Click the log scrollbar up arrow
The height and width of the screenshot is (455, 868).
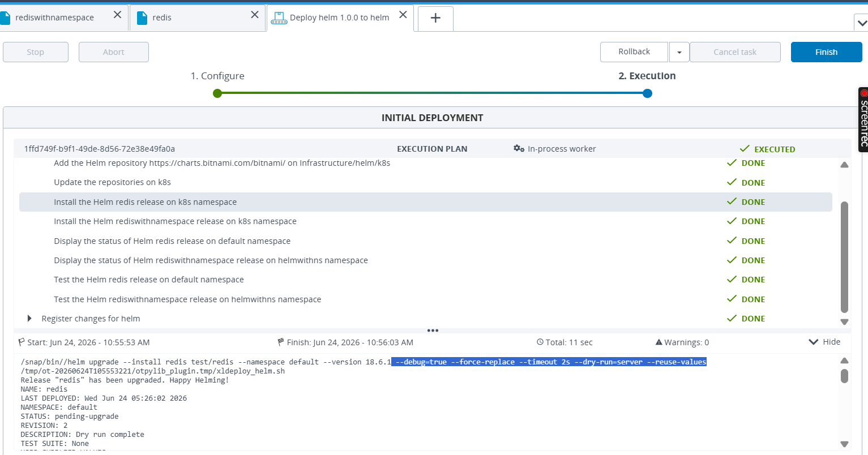point(844,360)
